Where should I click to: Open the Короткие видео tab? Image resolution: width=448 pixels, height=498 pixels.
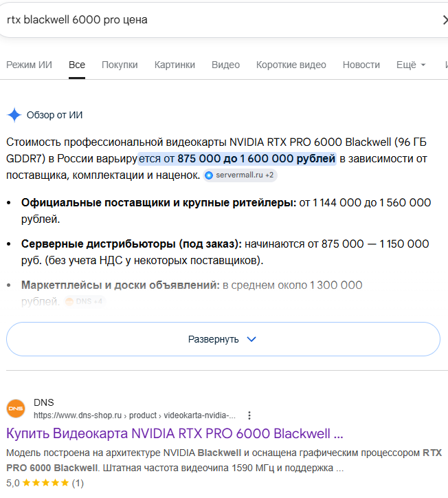click(x=291, y=65)
